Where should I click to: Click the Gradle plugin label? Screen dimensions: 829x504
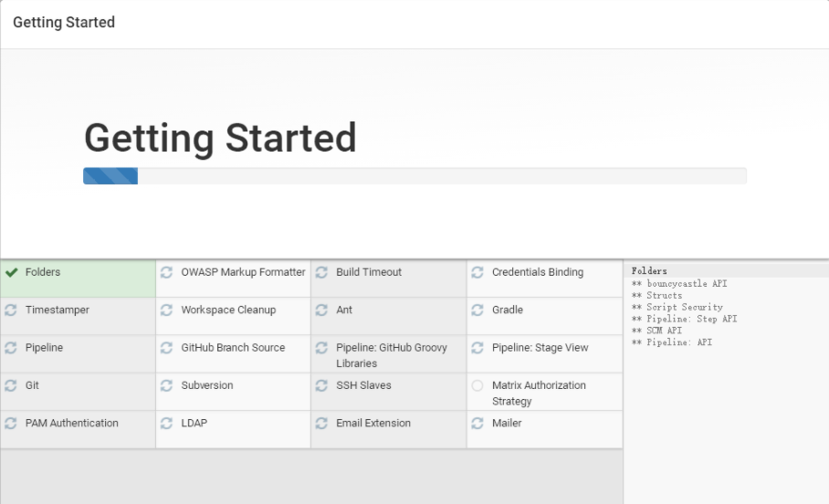coord(508,310)
